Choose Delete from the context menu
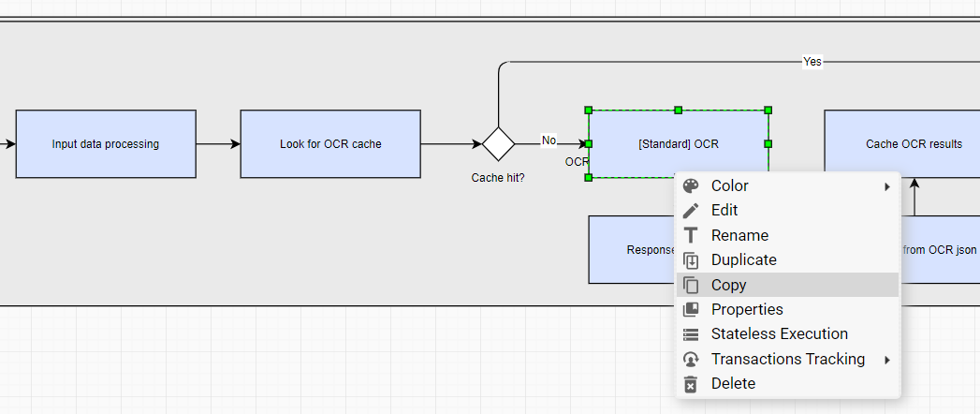 tap(787, 384)
